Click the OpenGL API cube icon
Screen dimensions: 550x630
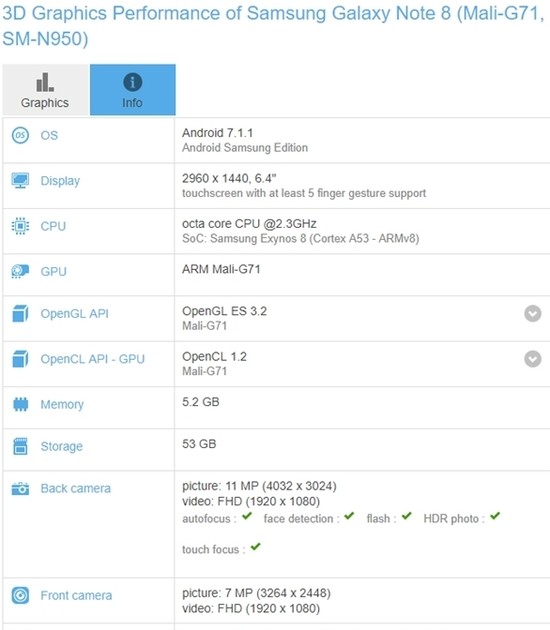tap(20, 313)
